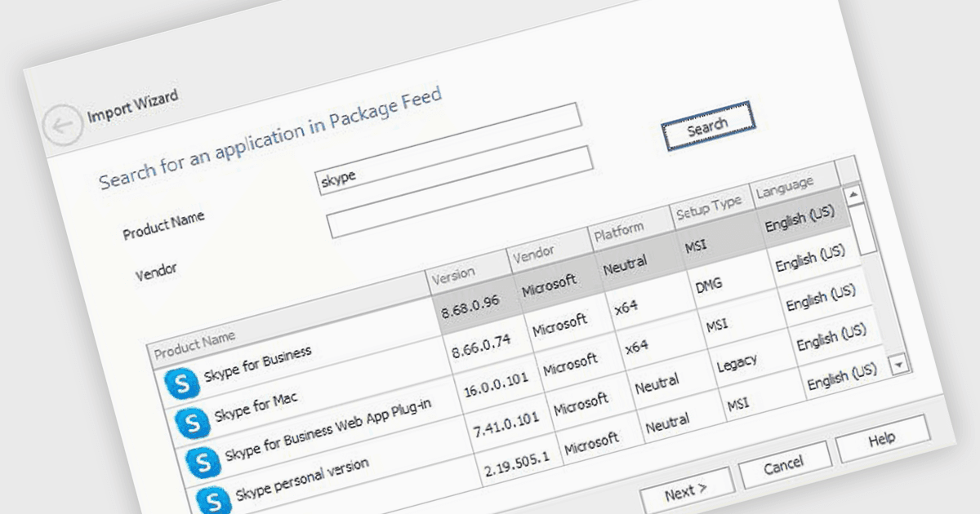The width and height of the screenshot is (980, 514).
Task: Select the Skype for Business row name
Action: coord(257,364)
